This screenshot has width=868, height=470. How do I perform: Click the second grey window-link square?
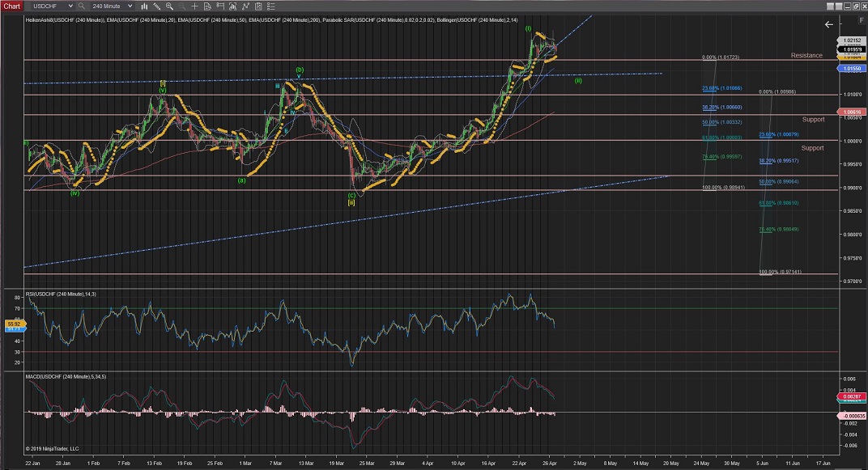coord(839,6)
